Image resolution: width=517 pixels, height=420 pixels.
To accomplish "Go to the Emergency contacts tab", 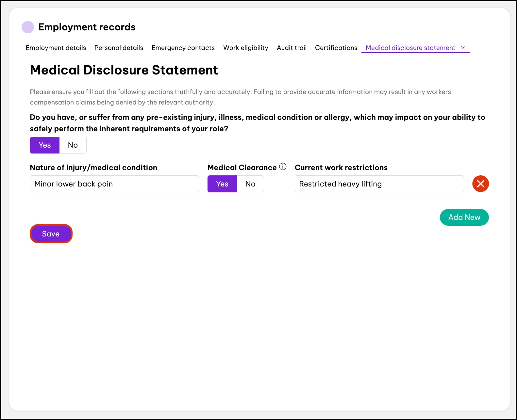I will pos(183,48).
